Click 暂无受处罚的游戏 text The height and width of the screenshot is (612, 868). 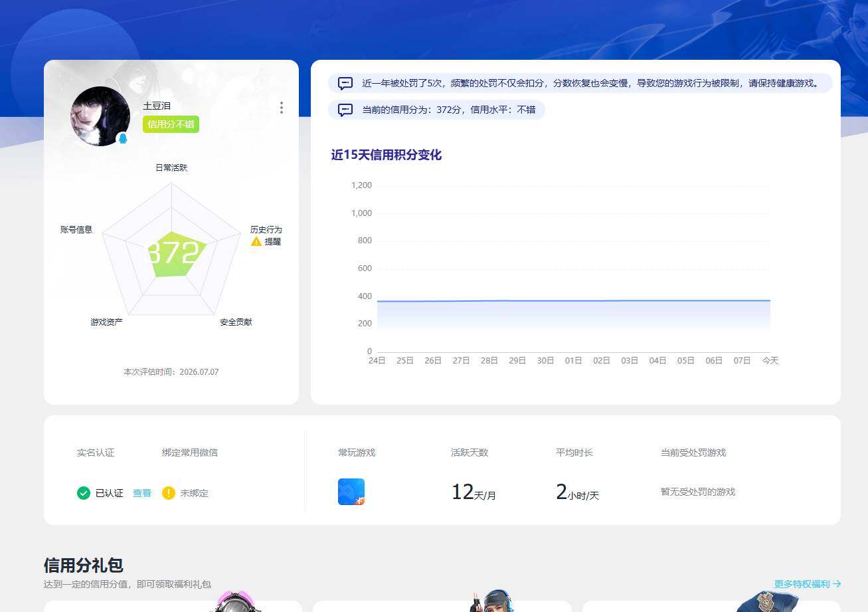pos(698,492)
